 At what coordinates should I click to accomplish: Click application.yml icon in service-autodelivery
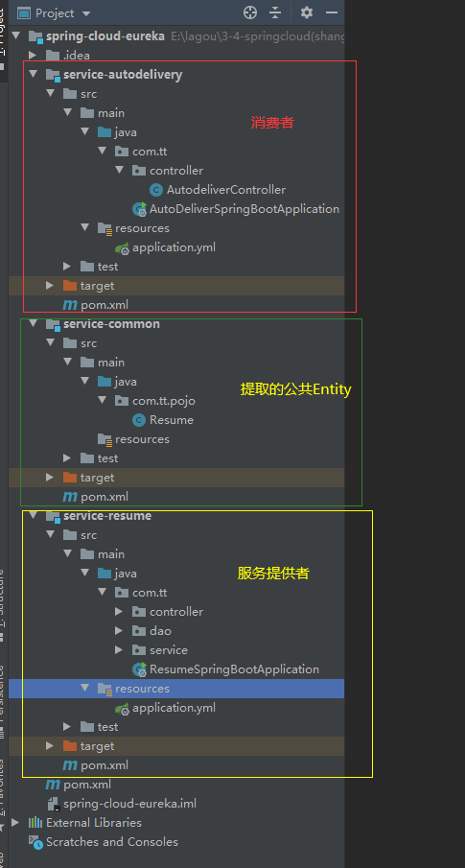(122, 247)
